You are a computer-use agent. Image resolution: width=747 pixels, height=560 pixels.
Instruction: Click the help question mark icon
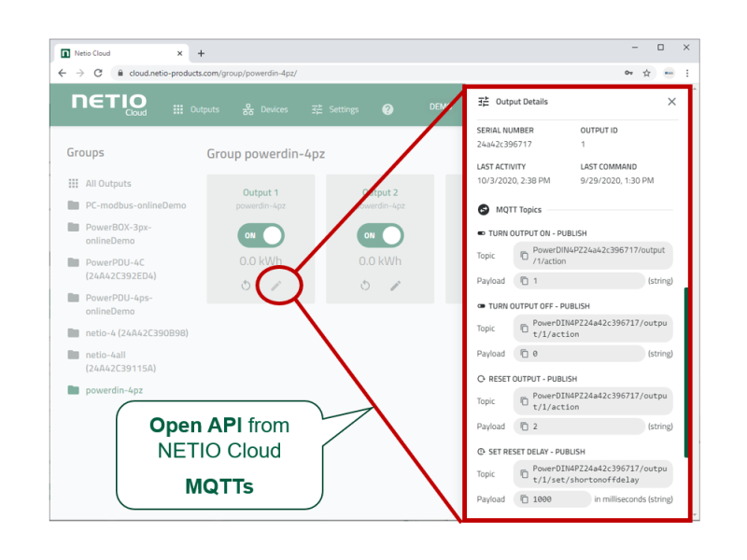(x=388, y=109)
